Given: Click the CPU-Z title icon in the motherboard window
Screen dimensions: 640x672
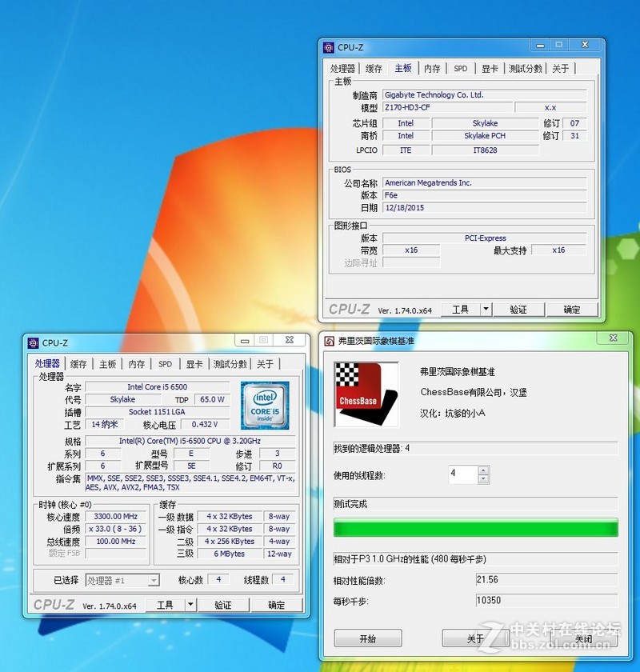Looking at the screenshot, I should (329, 47).
